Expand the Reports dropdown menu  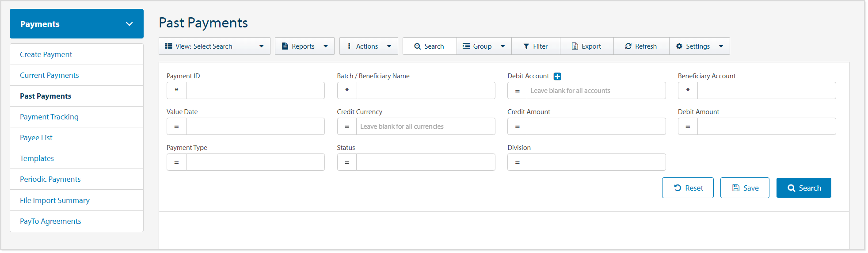coord(305,46)
